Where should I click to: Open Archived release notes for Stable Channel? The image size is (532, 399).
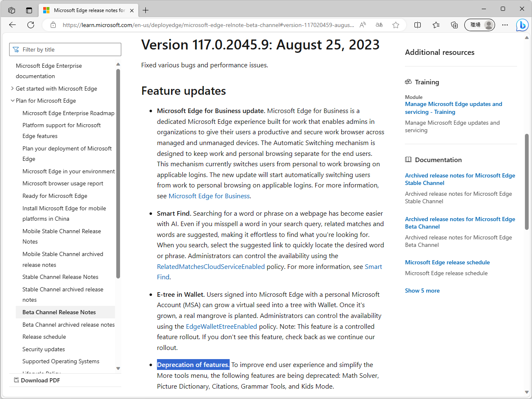point(460,179)
